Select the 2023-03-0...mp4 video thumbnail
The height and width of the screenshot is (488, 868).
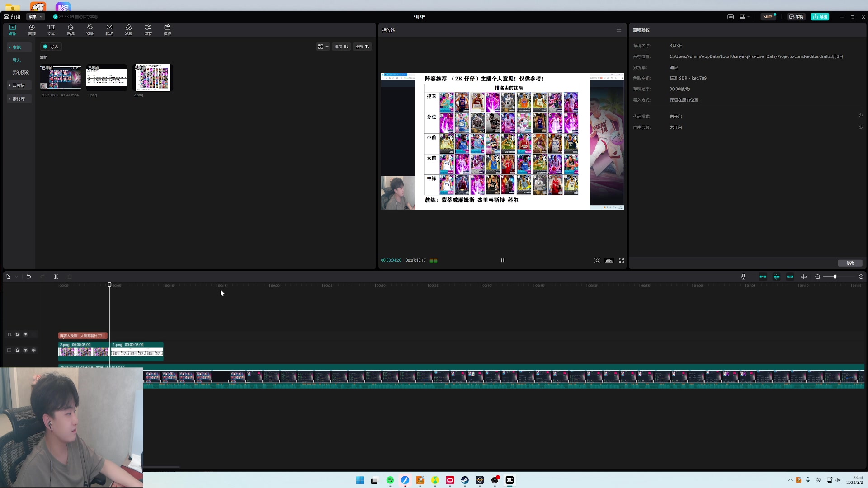coord(61,78)
